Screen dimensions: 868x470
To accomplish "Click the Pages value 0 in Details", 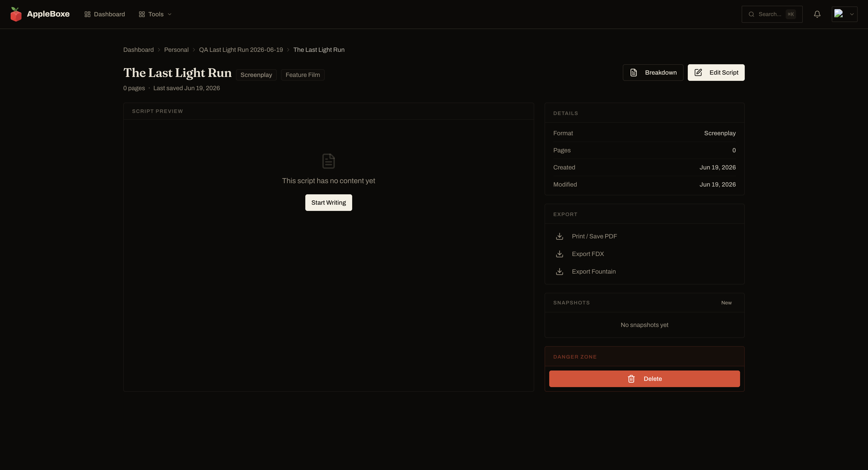I will pyautogui.click(x=734, y=150).
